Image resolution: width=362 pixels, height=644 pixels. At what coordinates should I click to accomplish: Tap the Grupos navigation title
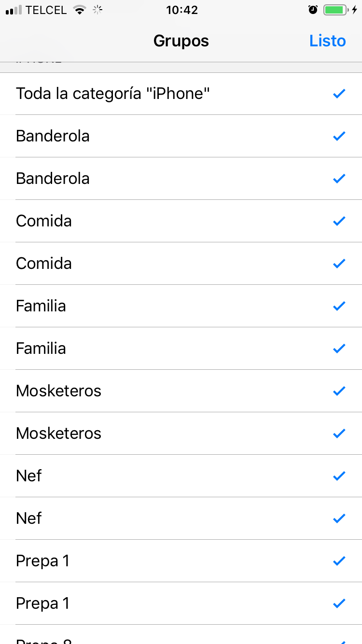tap(181, 41)
